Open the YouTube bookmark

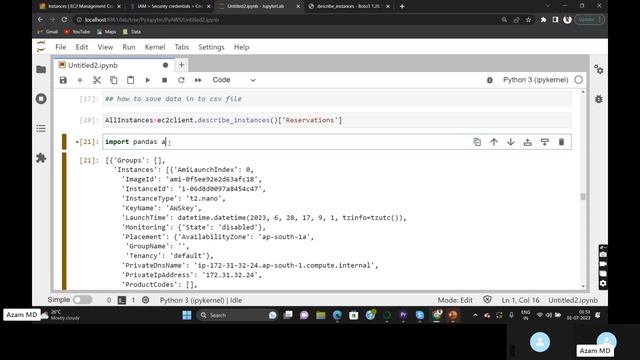tap(77, 32)
